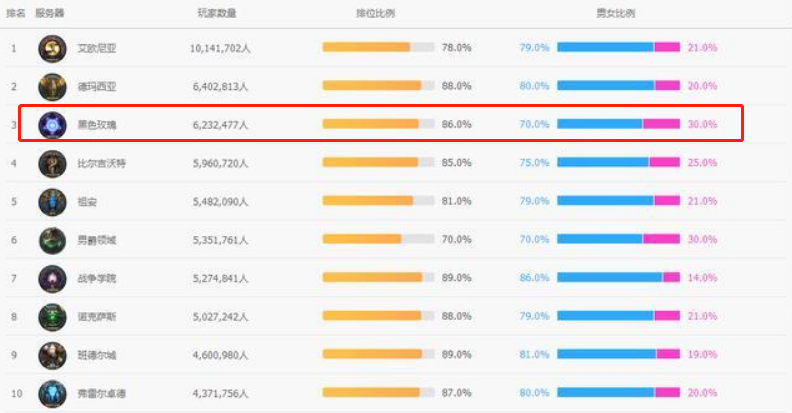Click the 男爵领域 server icon

pos(52,240)
